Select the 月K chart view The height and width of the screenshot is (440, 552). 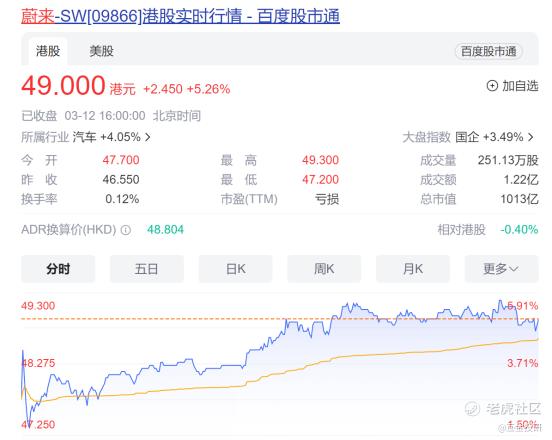coord(413,269)
